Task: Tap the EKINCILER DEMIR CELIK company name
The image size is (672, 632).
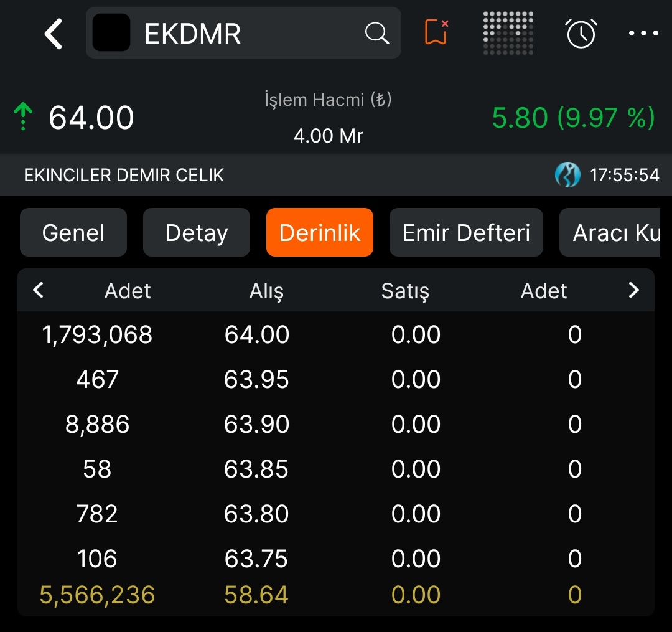Action: point(124,175)
